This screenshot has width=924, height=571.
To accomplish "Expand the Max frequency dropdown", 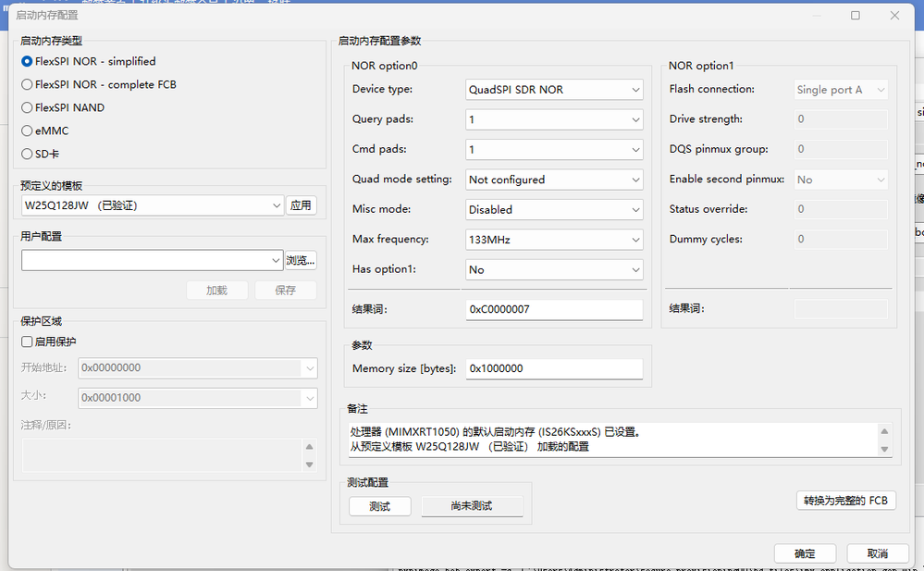I will pos(554,240).
